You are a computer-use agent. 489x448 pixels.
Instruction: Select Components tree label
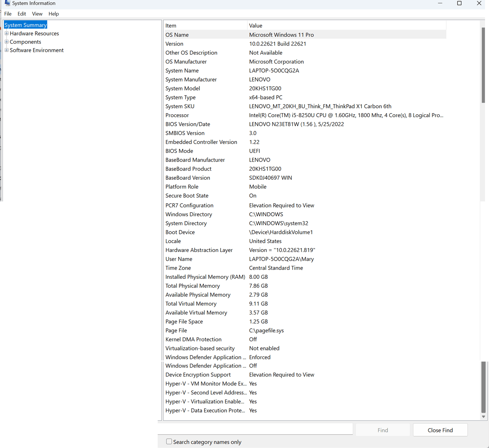[25, 42]
